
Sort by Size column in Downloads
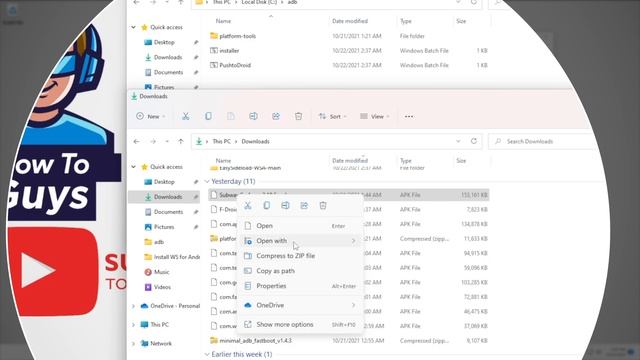[x=461, y=161]
